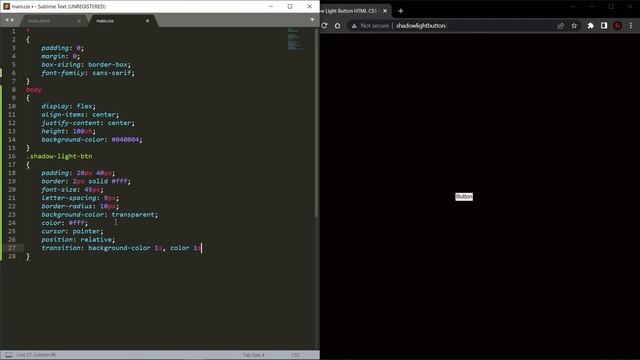The width and height of the screenshot is (640, 360).
Task: Click the Sublime Text app icon in title bar
Action: pos(7,7)
